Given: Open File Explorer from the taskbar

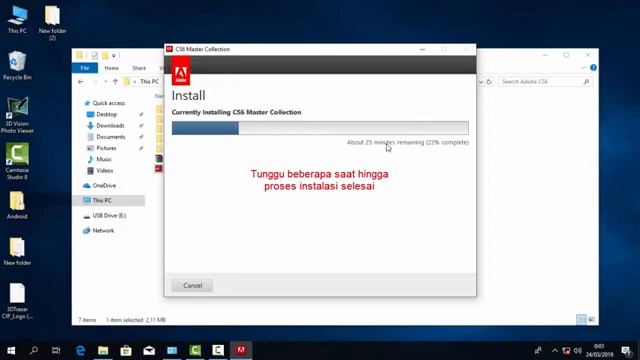Looking at the screenshot, I should tap(103, 350).
